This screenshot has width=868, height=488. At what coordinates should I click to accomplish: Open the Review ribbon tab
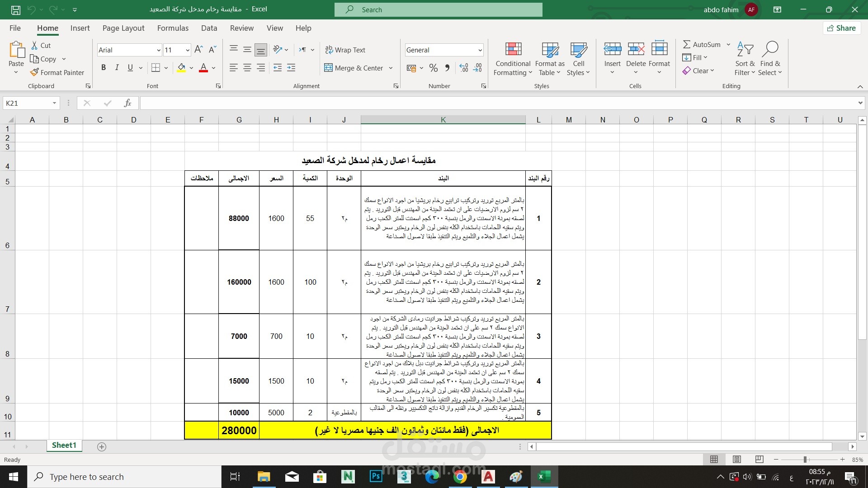tap(241, 28)
